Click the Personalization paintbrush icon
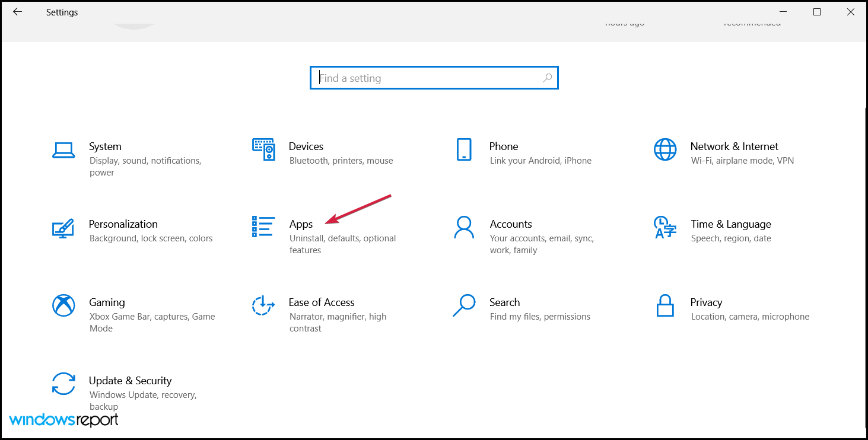Viewport: 868px width, 440px height. (63, 228)
